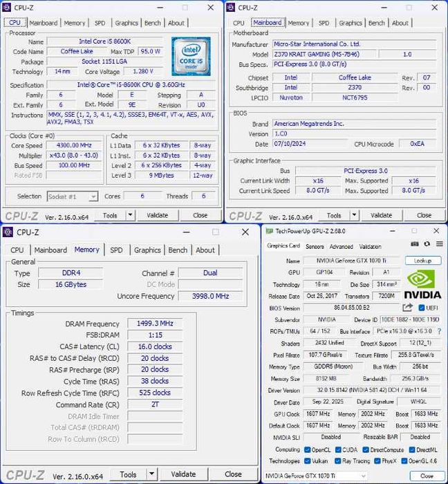Open the Validation tab in GPU-Z
Image resolution: width=448 pixels, height=484 pixels.
(371, 247)
